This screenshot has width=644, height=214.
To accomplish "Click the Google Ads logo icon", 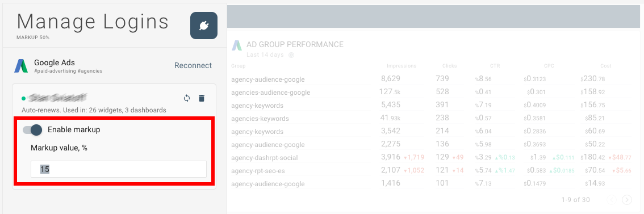I will (x=21, y=66).
